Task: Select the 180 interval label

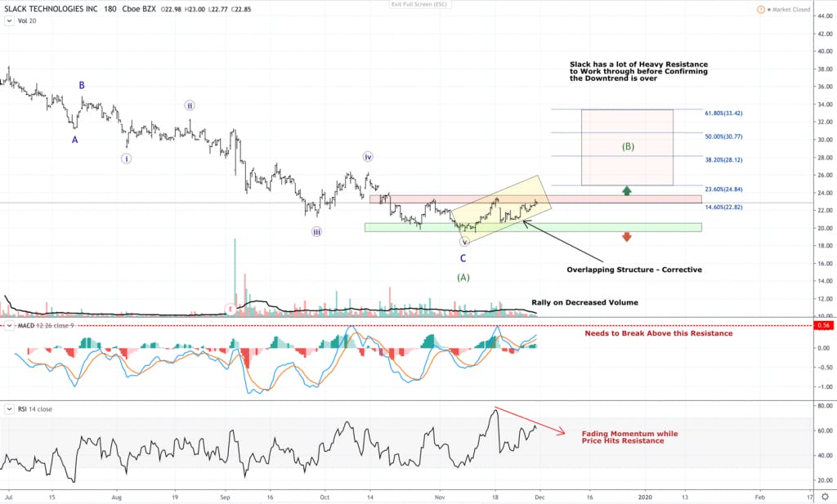Action: (110, 9)
